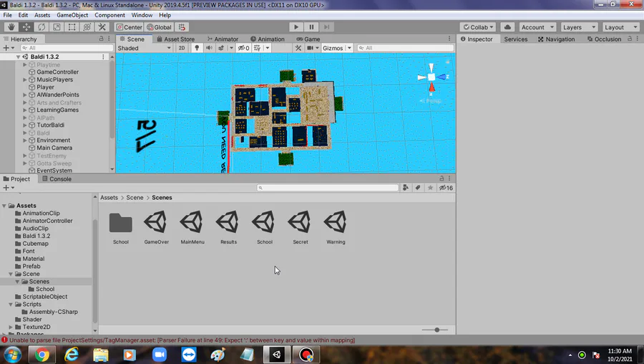The image size is (644, 364).
Task: Switch to the Console tab
Action: click(x=57, y=179)
